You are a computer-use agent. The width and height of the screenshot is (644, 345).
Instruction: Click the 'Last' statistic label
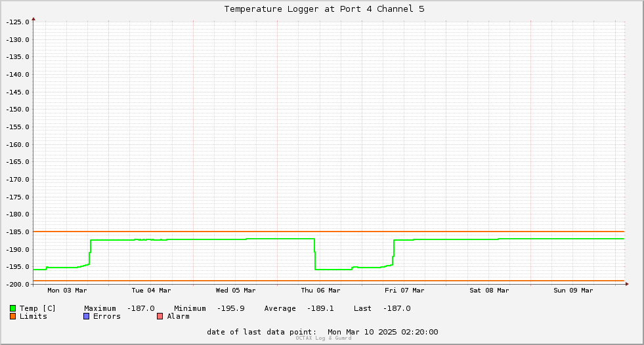point(362,308)
